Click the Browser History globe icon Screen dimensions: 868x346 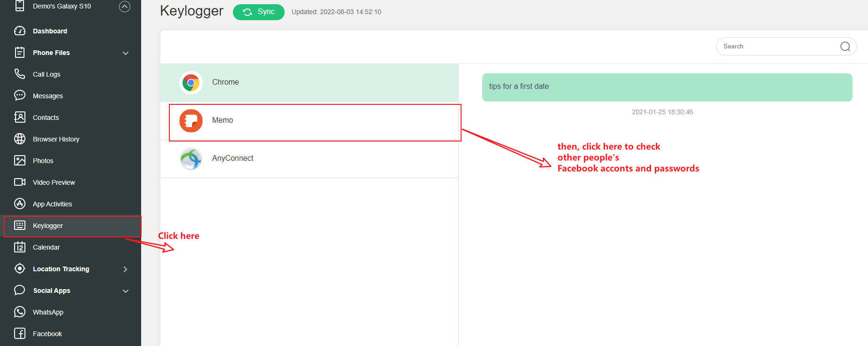click(x=20, y=139)
